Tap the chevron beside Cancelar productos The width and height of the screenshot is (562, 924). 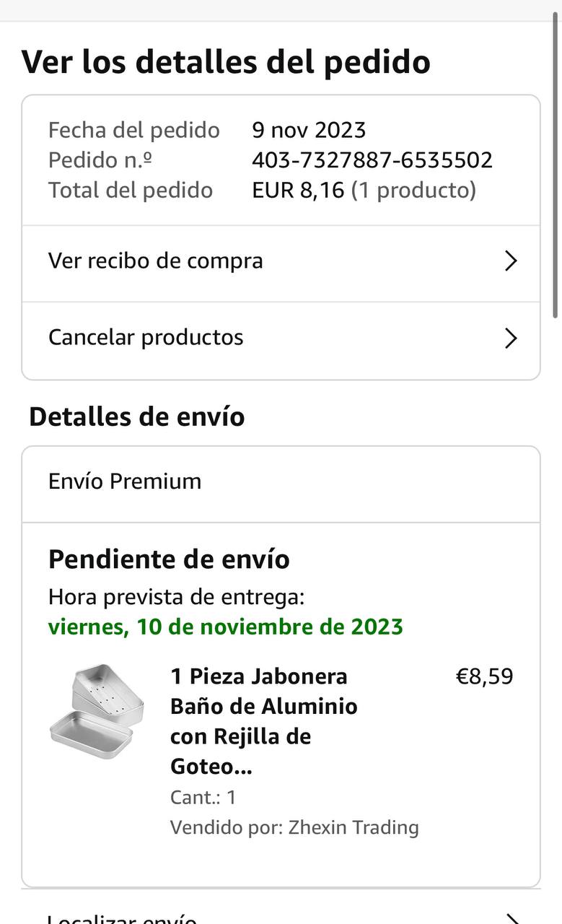pyautogui.click(x=511, y=338)
